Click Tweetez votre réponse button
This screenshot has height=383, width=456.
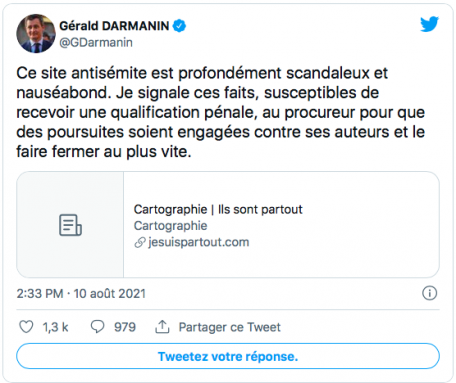point(228,356)
